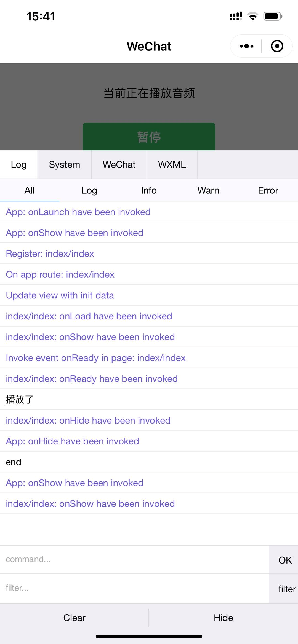Viewport: 298px width, 644px height.
Task: Tap the iOS home indicator bar
Action: point(149,636)
